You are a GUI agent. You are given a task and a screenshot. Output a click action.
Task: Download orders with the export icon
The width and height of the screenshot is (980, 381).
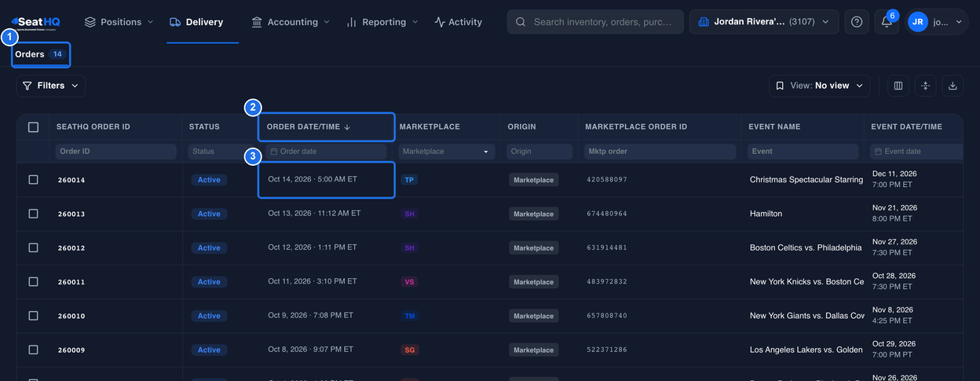coord(953,86)
